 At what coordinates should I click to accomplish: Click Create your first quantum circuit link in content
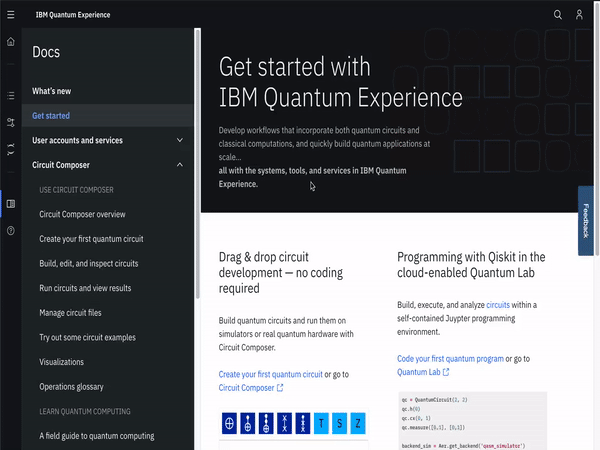(271, 374)
